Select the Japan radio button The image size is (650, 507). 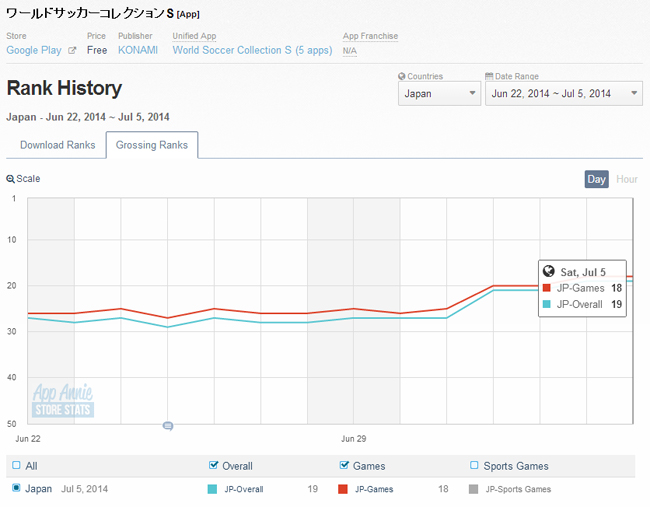15,489
